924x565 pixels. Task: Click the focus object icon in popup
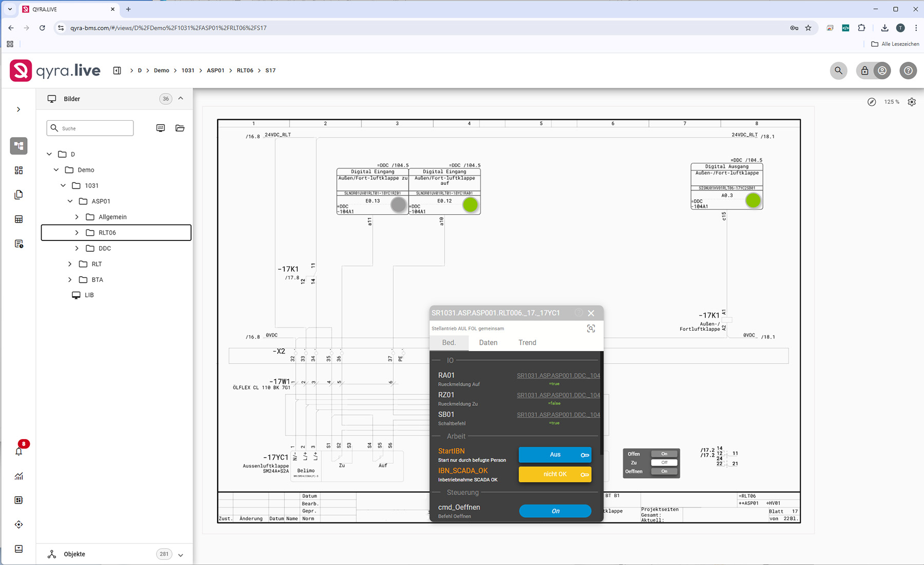(x=591, y=329)
